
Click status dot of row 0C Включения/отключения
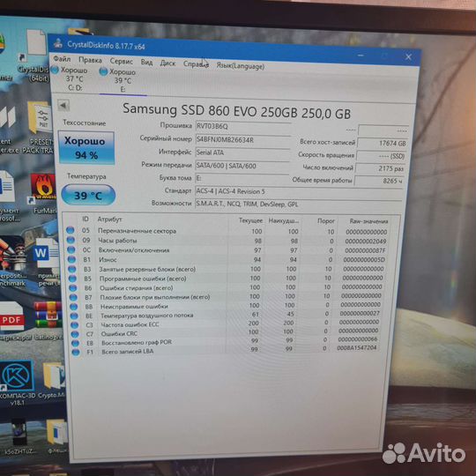tap(71, 249)
